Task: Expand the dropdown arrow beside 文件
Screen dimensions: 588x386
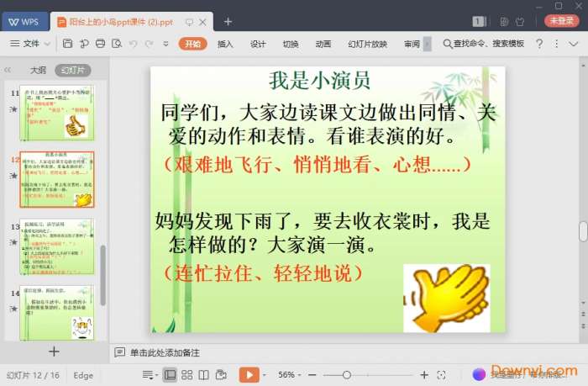Action: [47, 44]
